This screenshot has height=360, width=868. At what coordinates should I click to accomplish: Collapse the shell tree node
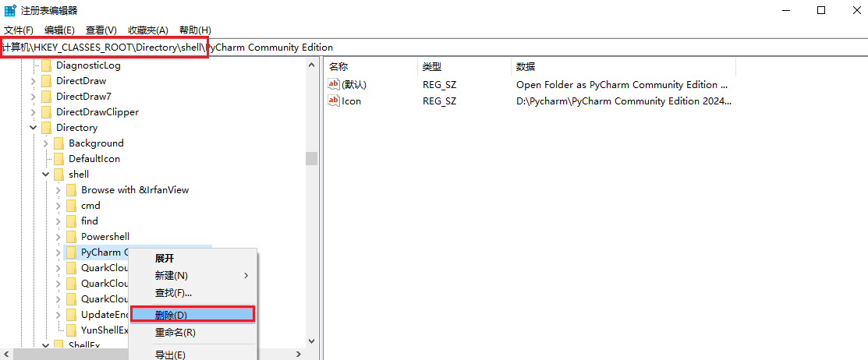45,175
